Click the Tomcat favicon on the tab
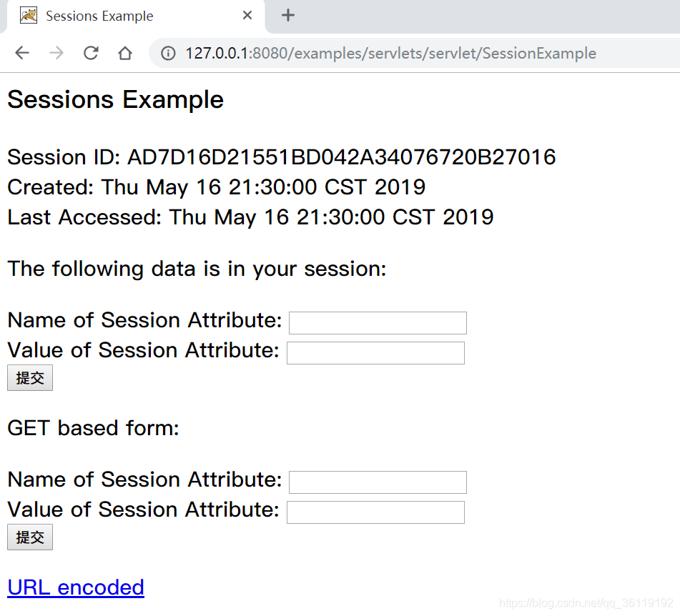 pos(28,14)
